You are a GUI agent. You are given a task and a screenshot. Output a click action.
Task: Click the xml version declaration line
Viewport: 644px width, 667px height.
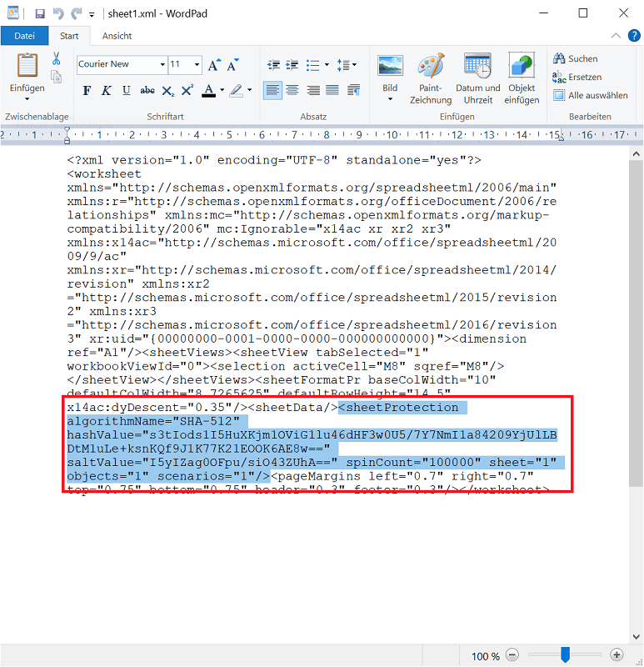pos(274,160)
